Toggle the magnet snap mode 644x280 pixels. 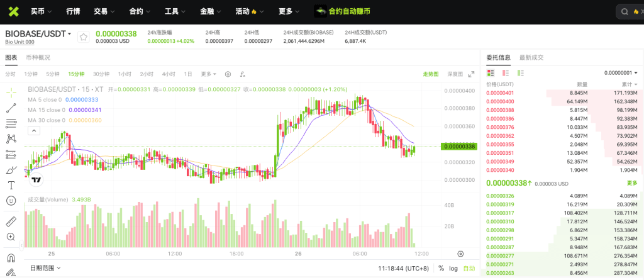pyautogui.click(x=11, y=258)
